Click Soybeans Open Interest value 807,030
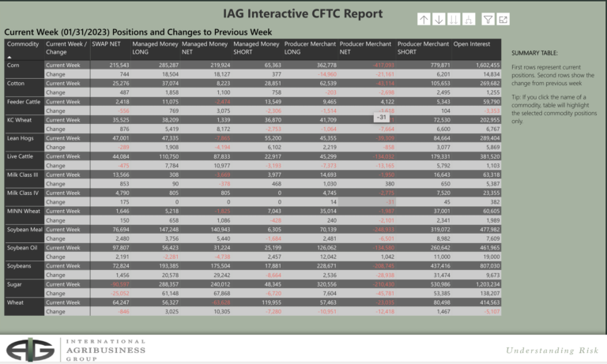607x364 pixels. coord(490,266)
